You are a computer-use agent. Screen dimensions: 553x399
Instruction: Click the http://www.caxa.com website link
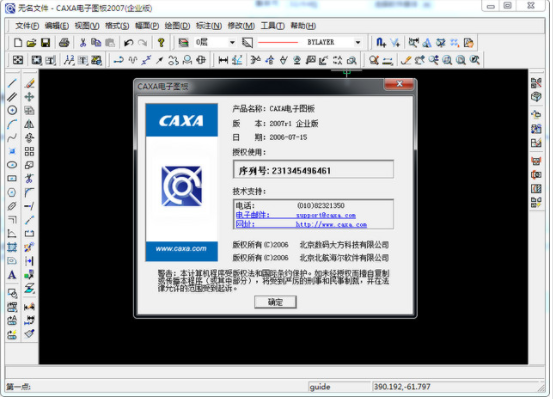click(331, 225)
